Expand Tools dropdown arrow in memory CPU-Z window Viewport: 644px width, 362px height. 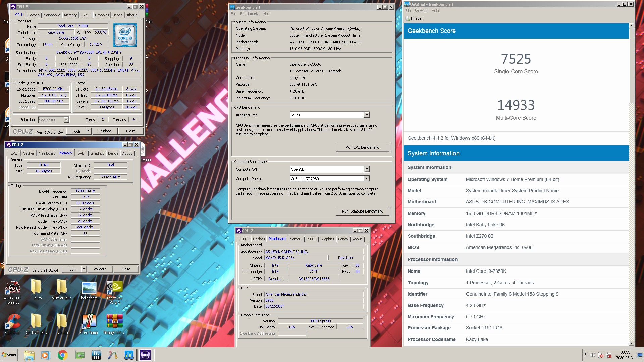(x=84, y=269)
